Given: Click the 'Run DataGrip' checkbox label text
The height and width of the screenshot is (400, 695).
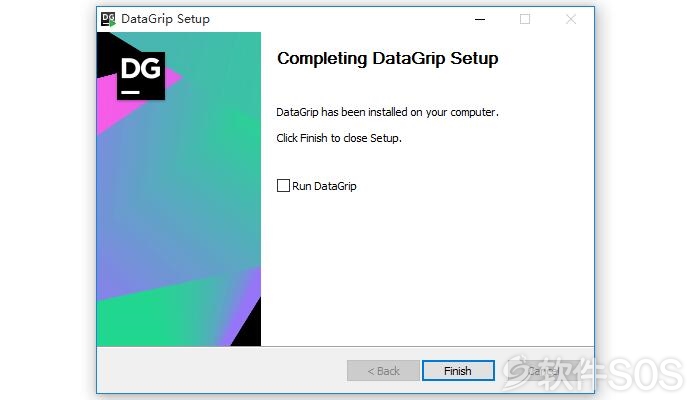Looking at the screenshot, I should (324, 186).
